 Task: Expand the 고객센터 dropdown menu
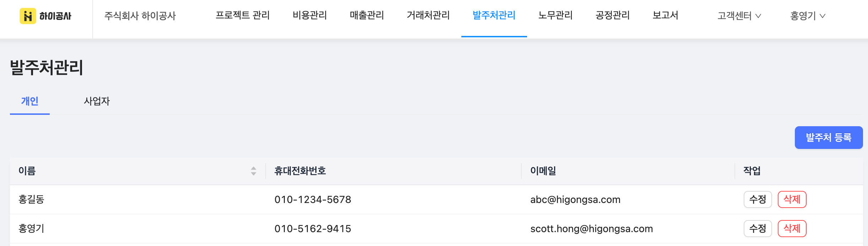739,16
